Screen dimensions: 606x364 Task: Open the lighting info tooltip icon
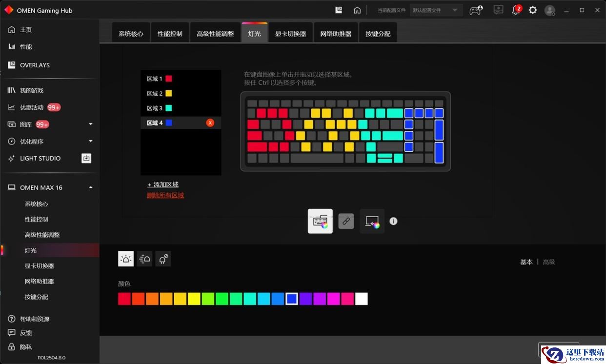pos(393,221)
